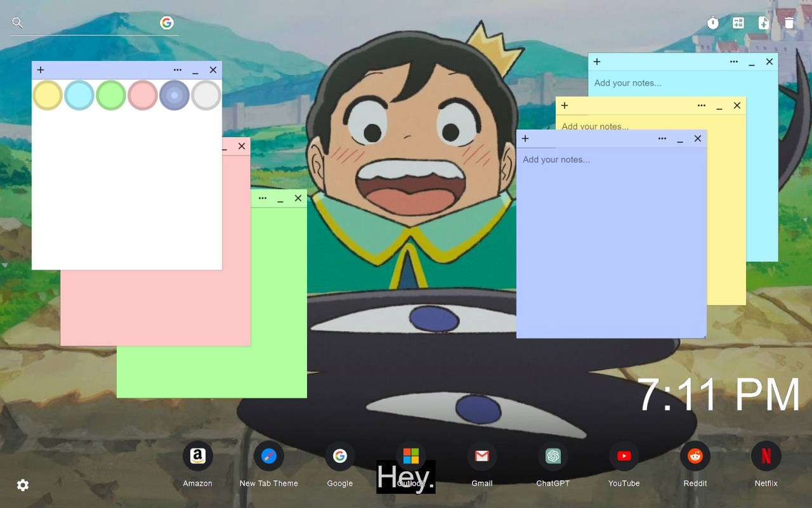The height and width of the screenshot is (508, 812).
Task: Click into the yellow note's text area
Action: pyautogui.click(x=651, y=123)
